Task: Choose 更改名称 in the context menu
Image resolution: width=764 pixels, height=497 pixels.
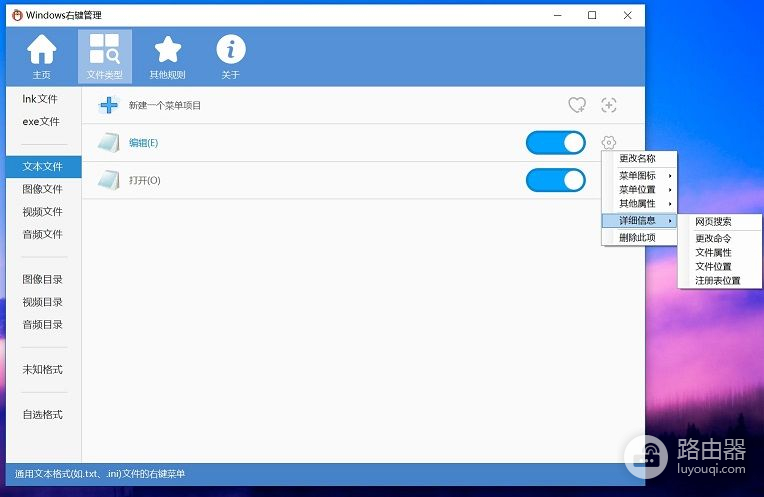Action: pos(640,158)
